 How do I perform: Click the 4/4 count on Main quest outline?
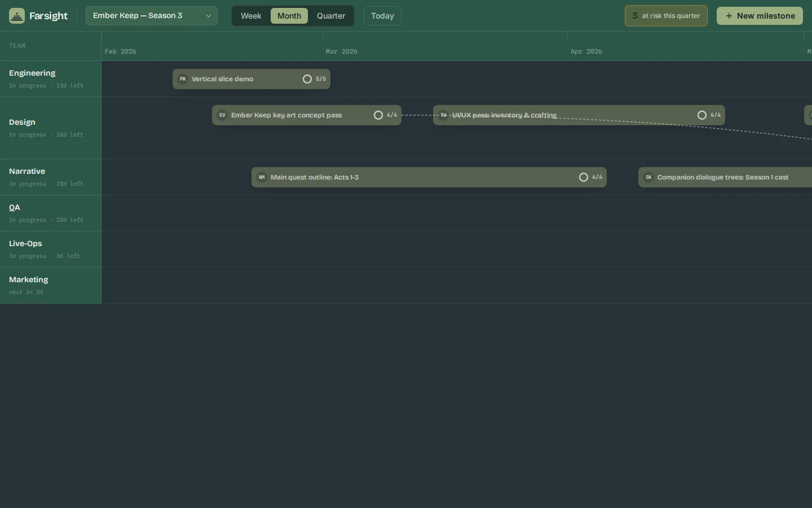point(597,177)
